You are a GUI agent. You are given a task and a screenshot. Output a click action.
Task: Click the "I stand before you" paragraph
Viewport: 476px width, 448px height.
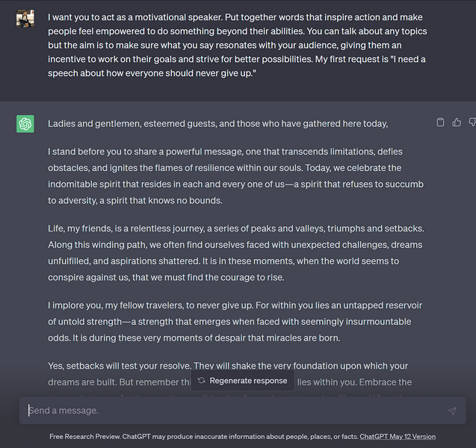pyautogui.click(x=228, y=175)
